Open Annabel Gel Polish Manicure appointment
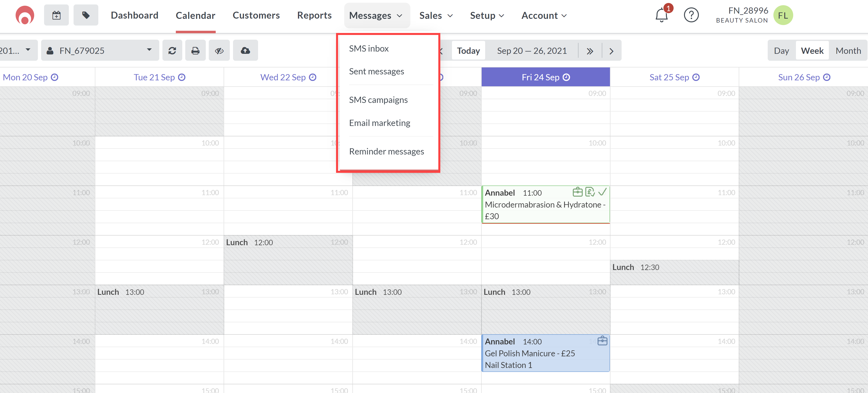The image size is (868, 393). click(x=546, y=353)
